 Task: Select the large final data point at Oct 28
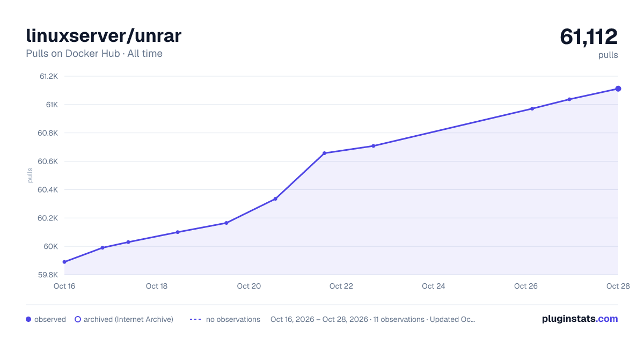[618, 89]
